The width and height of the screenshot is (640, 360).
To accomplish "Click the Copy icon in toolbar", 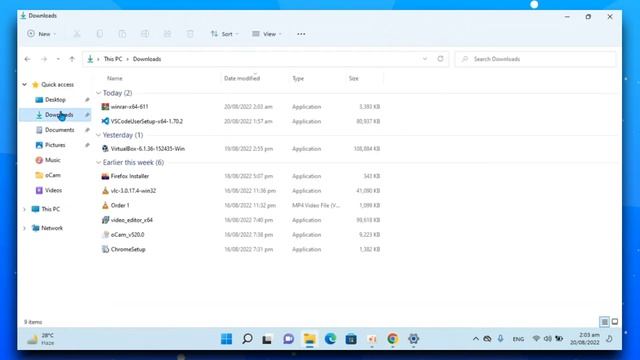I will 100,34.
